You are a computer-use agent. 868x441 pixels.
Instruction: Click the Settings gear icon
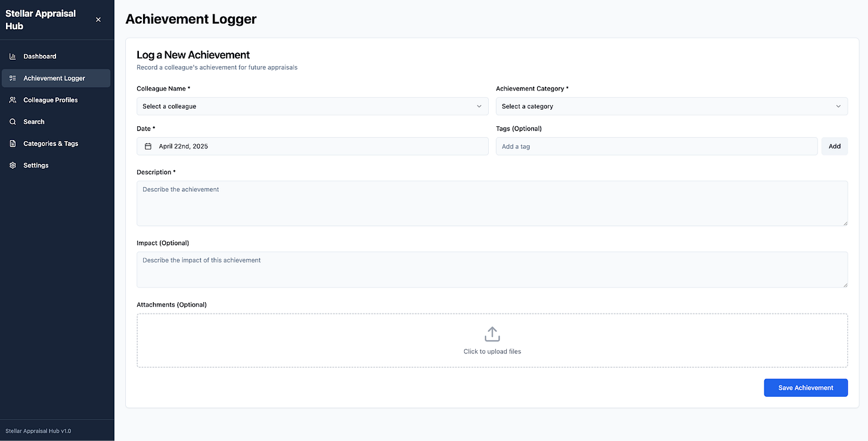pos(13,165)
